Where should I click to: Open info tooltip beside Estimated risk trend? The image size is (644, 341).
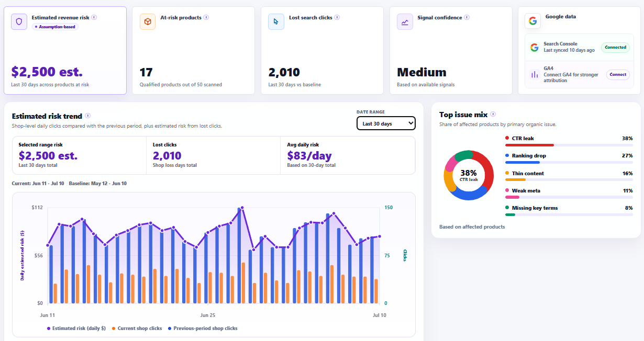click(87, 116)
